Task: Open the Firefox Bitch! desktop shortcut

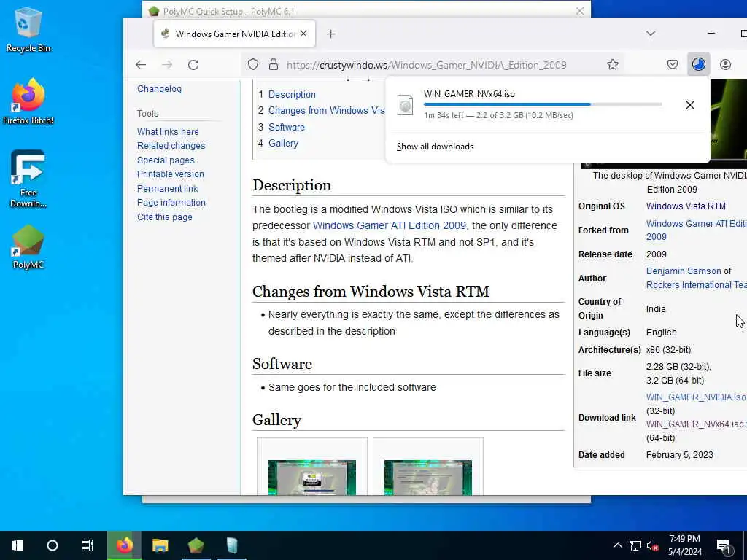Action: 28,101
